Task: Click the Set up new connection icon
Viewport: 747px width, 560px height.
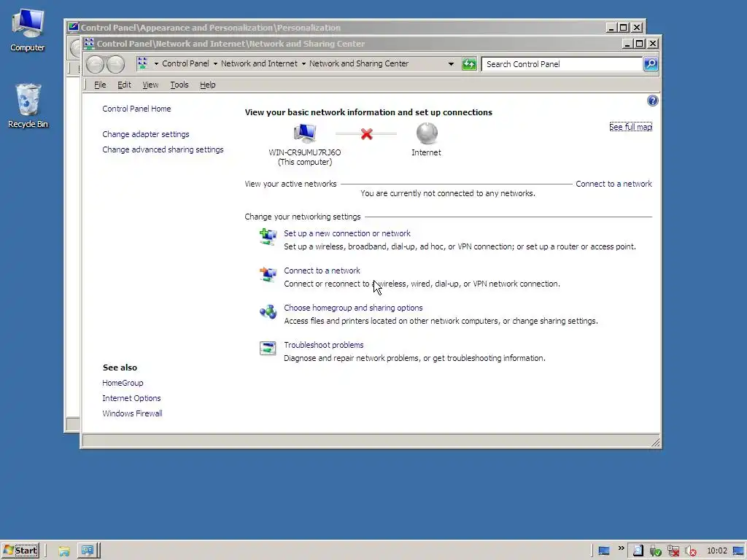Action: pyautogui.click(x=268, y=237)
